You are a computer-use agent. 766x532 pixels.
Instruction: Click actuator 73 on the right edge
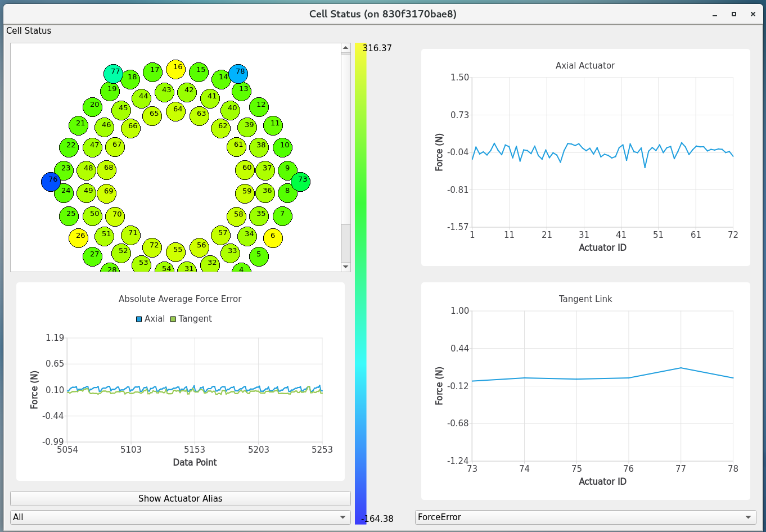point(301,182)
